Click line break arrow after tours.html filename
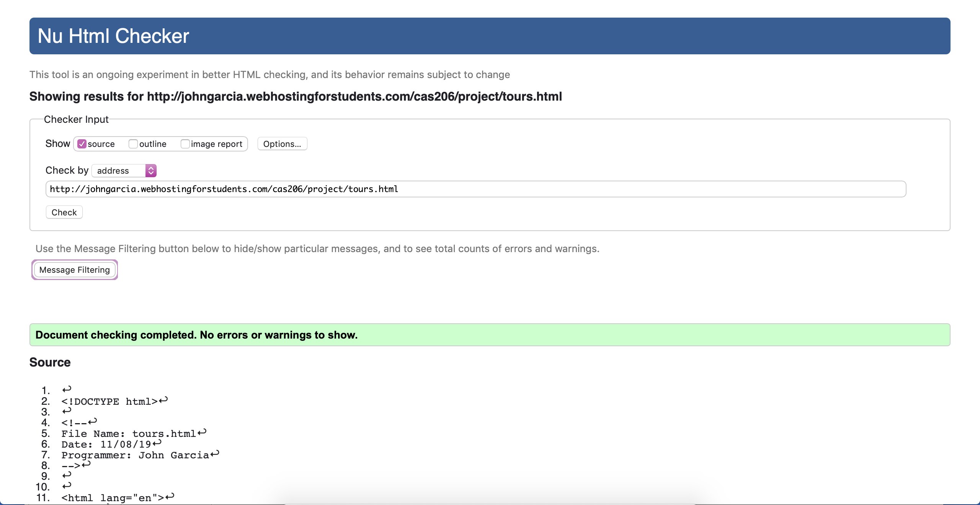This screenshot has height=505, width=980. pos(202,432)
